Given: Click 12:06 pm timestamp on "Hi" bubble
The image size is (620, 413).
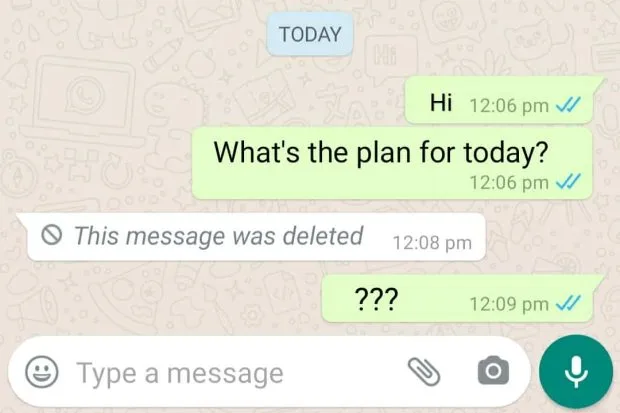Looking at the screenshot, I should [x=509, y=106].
